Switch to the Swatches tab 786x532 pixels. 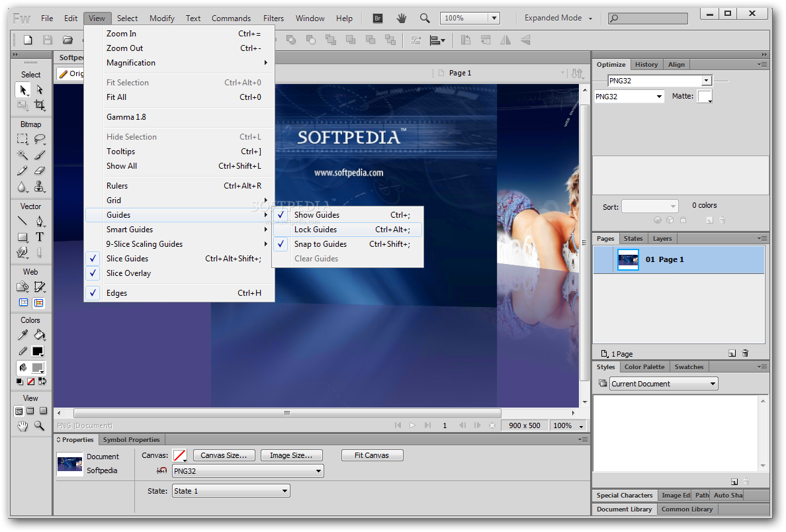[689, 367]
